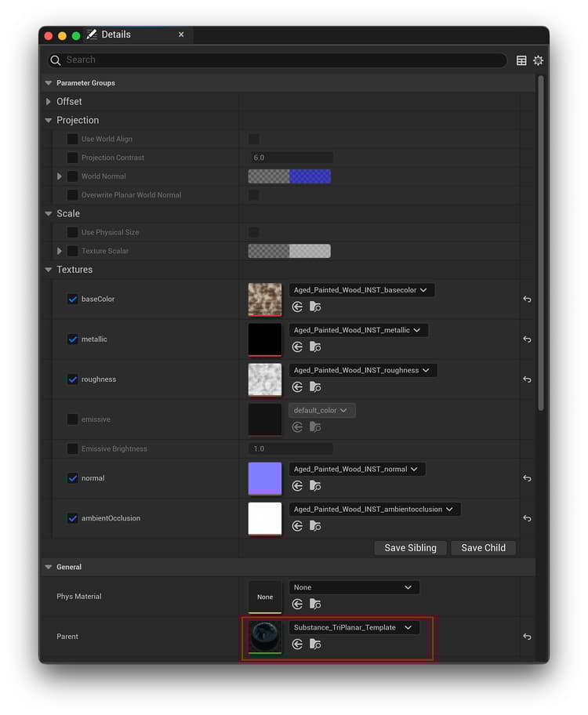Uncheck the normal override checkbox
This screenshot has height=715, width=588.
pos(73,478)
